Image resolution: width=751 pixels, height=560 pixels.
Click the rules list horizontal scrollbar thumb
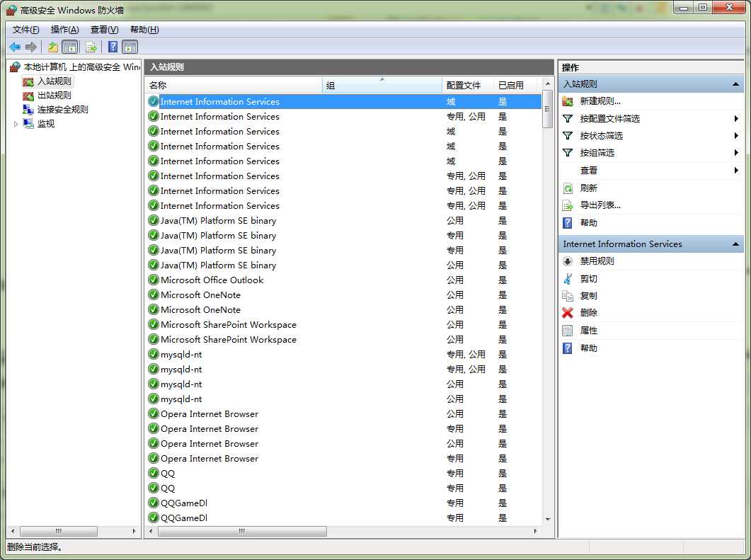point(242,531)
